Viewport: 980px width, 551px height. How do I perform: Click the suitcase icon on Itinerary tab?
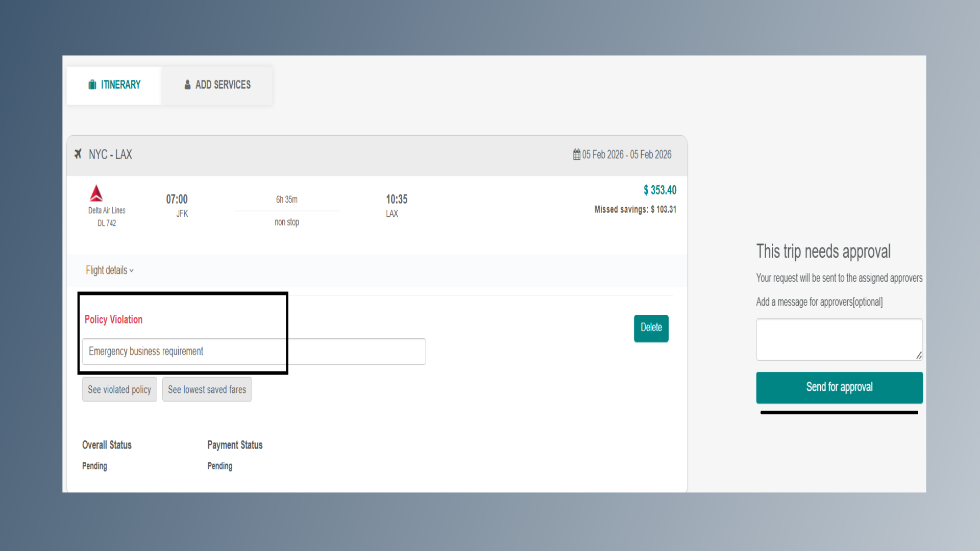click(x=92, y=85)
